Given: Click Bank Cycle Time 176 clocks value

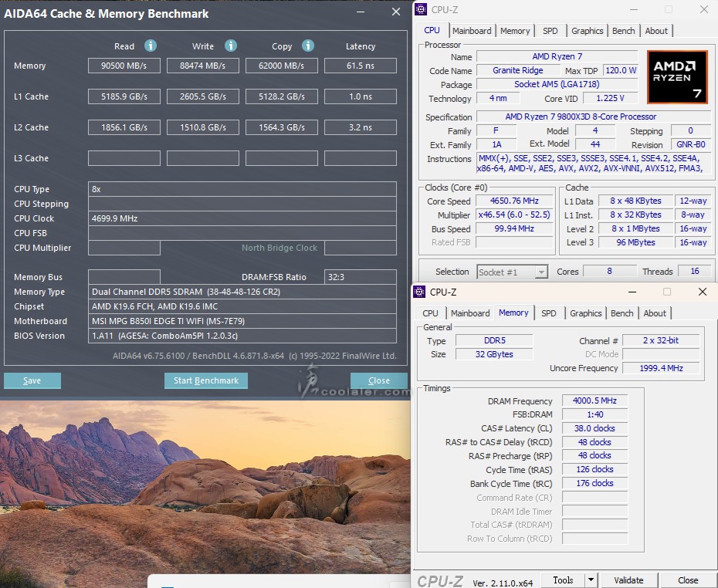Looking at the screenshot, I should click(x=594, y=483).
